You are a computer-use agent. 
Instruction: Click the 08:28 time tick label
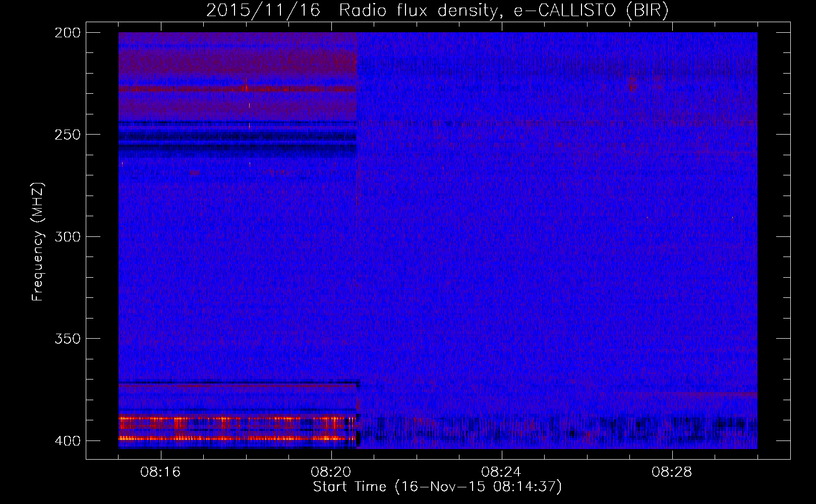pos(672,472)
